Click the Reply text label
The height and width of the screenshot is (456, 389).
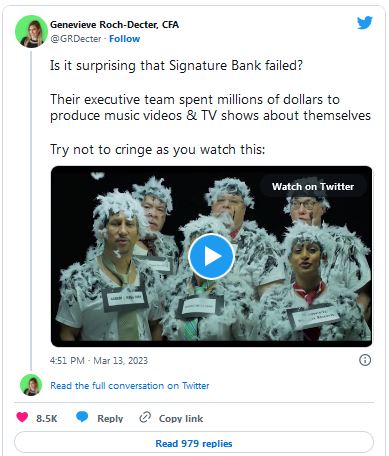coord(110,418)
